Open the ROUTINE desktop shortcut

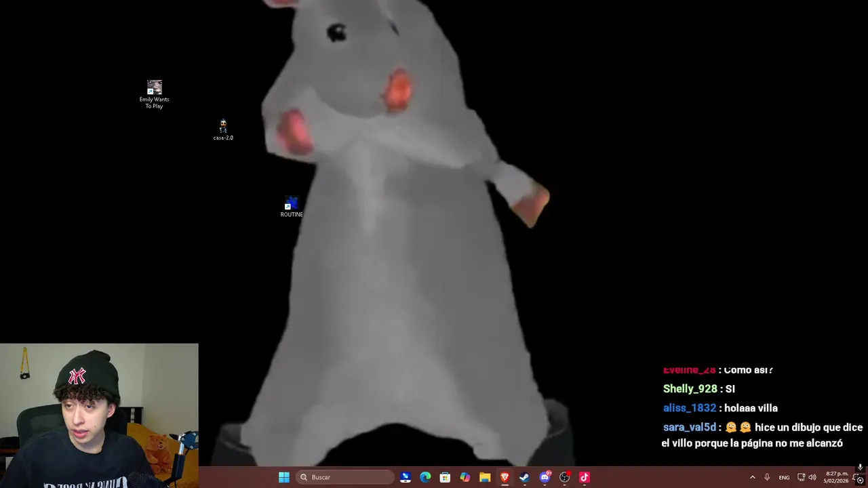pyautogui.click(x=292, y=207)
